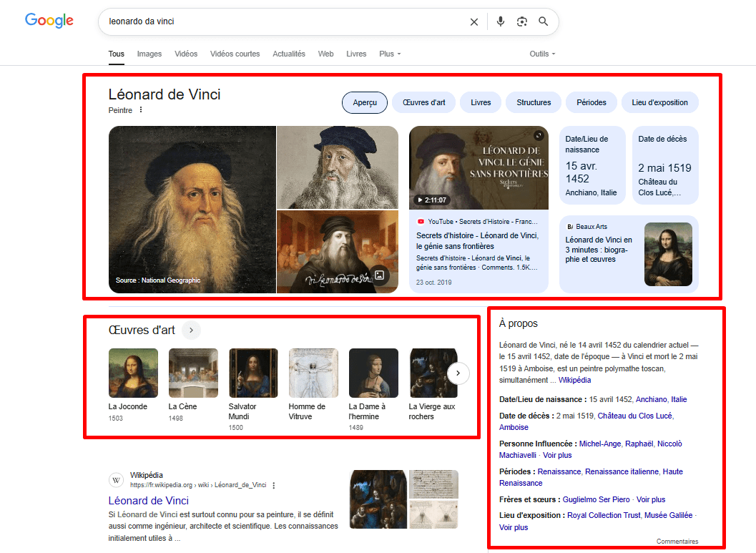Open La Joconde artwork thumbnail

click(x=133, y=373)
